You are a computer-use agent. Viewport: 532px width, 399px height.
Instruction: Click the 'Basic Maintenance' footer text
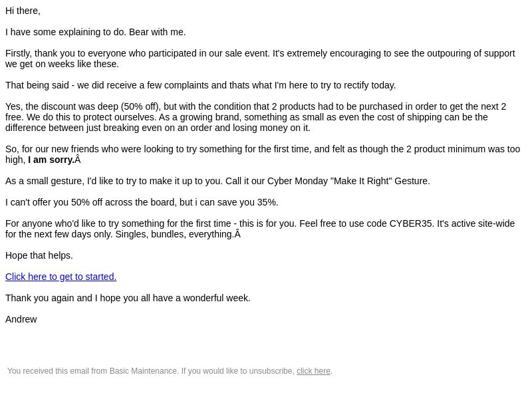pyautogui.click(x=143, y=371)
